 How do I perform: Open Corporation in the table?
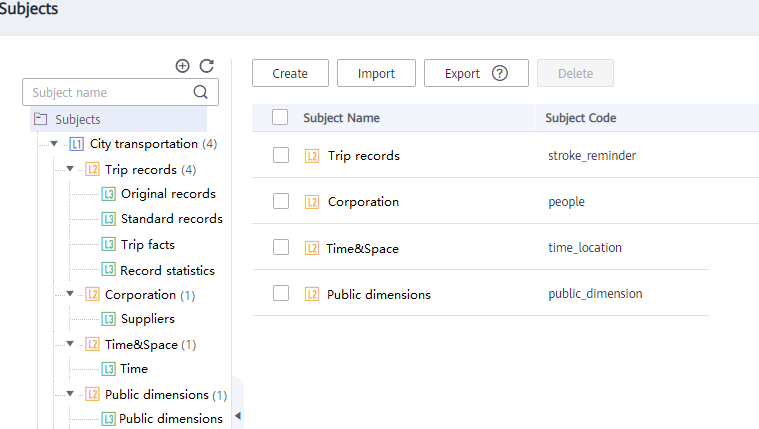[363, 202]
